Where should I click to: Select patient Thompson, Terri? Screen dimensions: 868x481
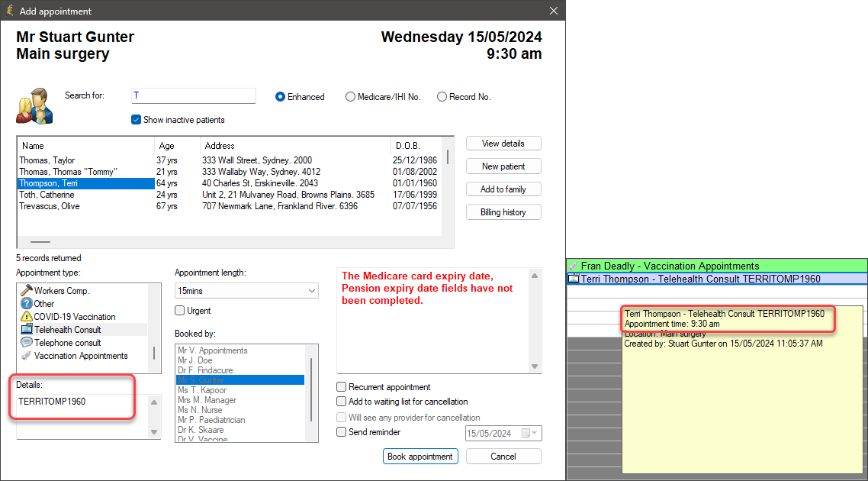pyautogui.click(x=230, y=183)
